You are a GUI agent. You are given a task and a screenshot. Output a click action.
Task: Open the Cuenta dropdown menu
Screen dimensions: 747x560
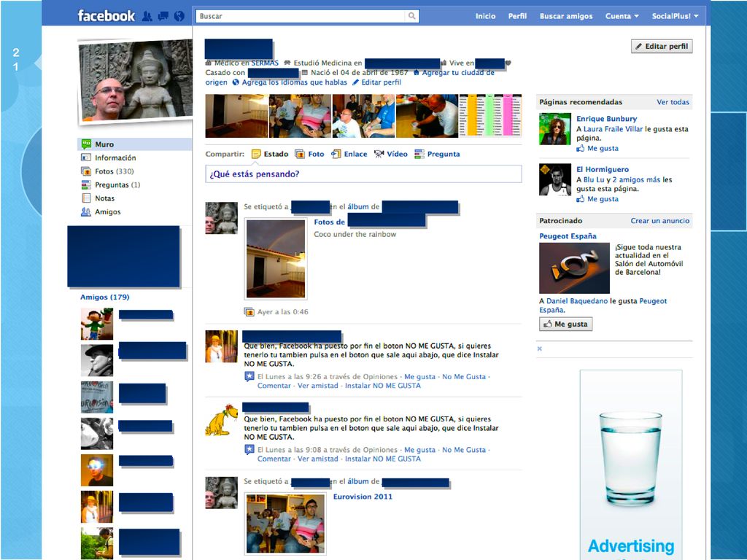click(622, 16)
